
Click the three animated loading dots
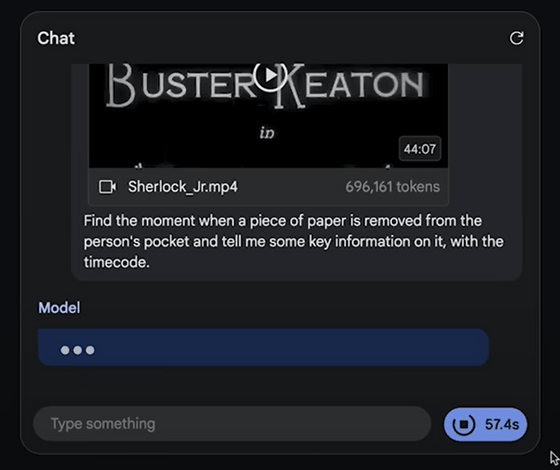click(78, 350)
